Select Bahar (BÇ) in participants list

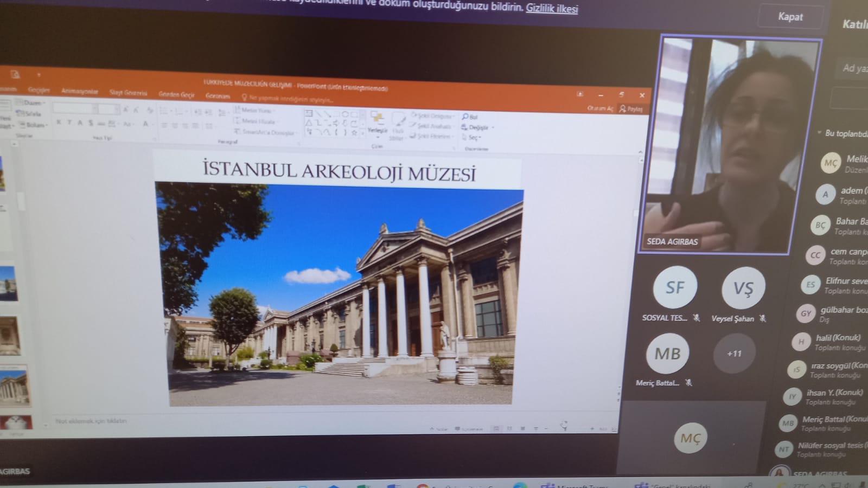(839, 226)
